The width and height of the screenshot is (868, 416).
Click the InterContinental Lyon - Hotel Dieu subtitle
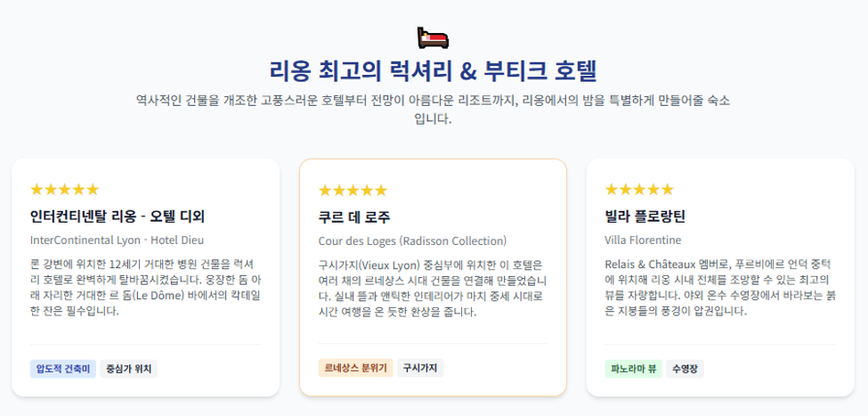pos(118,241)
